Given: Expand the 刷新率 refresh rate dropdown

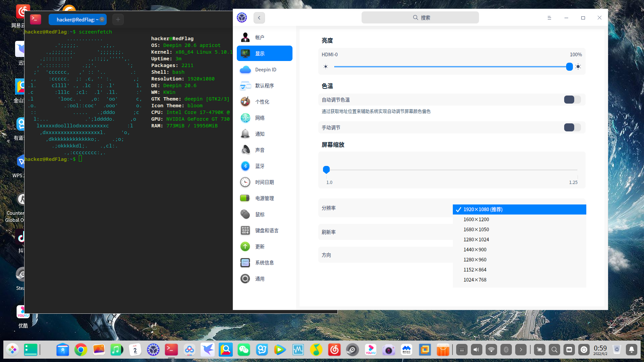Looking at the screenshot, I should point(385,232).
